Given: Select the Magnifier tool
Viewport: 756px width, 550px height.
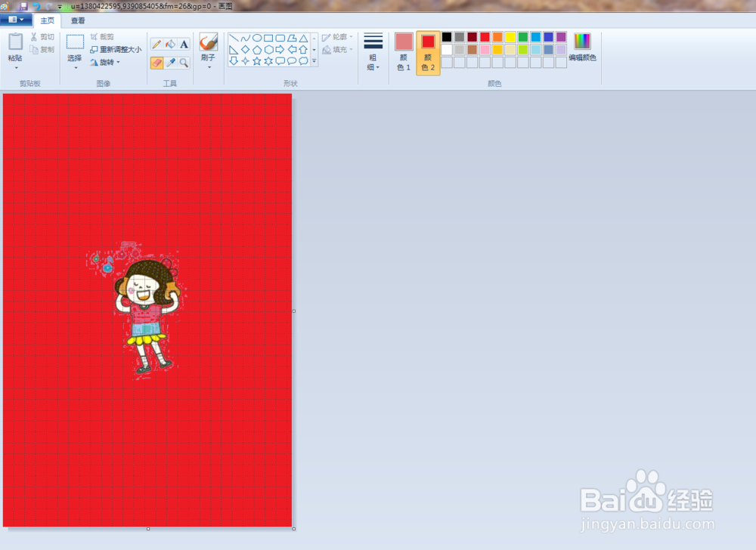Looking at the screenshot, I should [184, 63].
